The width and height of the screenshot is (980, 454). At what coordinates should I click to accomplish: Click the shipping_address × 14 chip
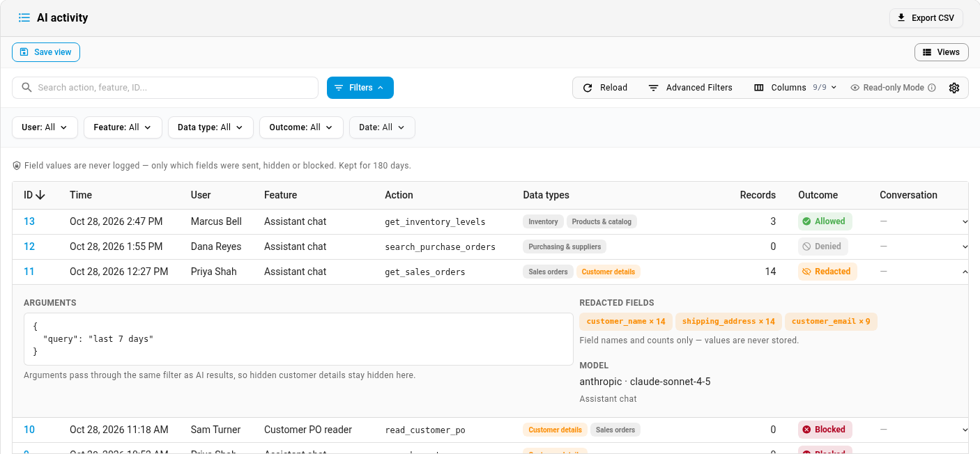click(728, 322)
